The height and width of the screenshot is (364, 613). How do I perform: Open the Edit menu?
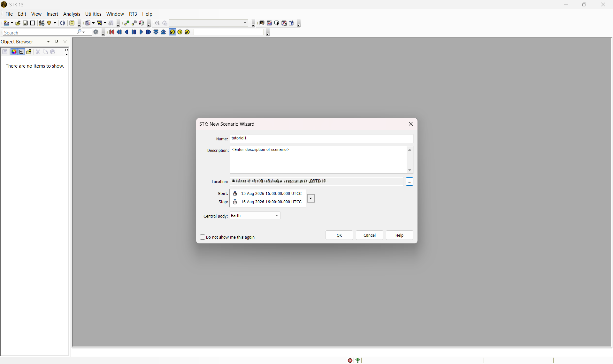(22, 14)
